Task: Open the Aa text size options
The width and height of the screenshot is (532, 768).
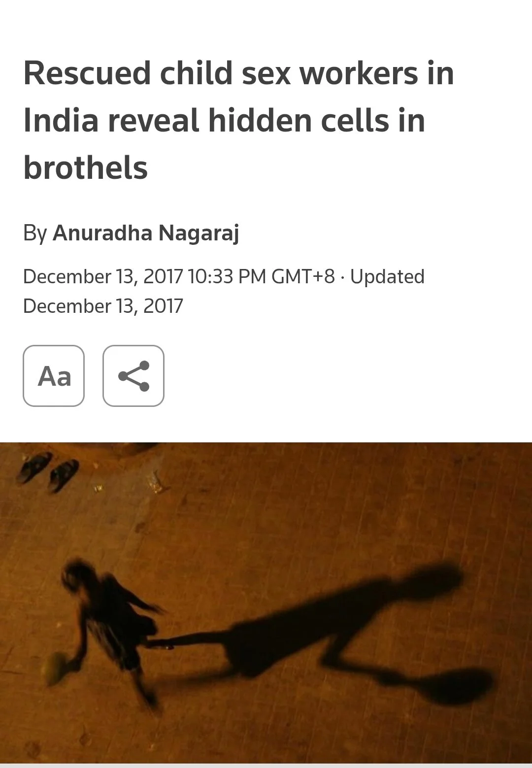Action: [54, 376]
